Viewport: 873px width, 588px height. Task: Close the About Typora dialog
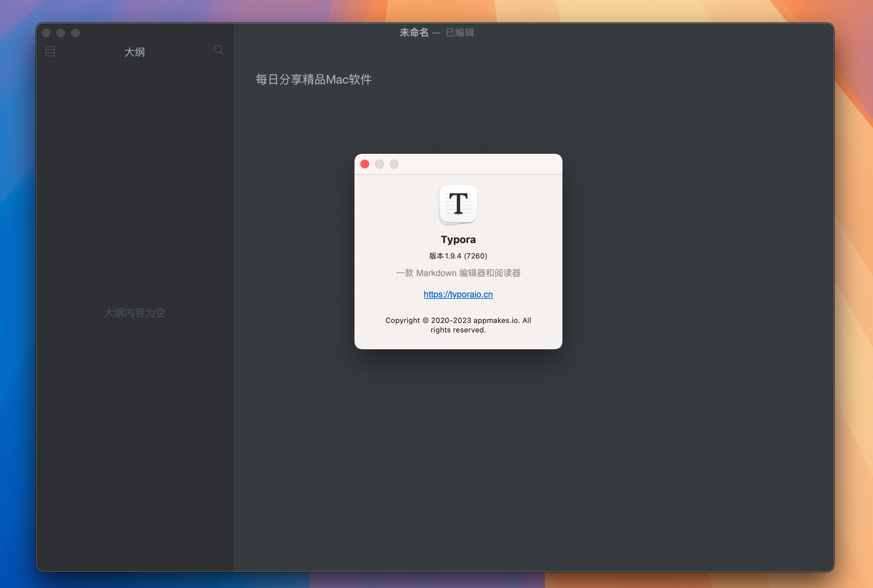click(364, 164)
